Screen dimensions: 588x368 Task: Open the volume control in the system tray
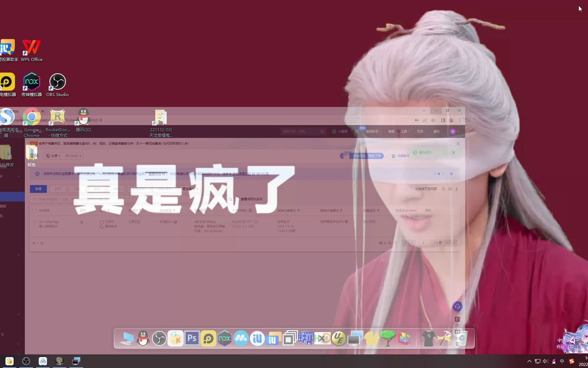coord(545,361)
